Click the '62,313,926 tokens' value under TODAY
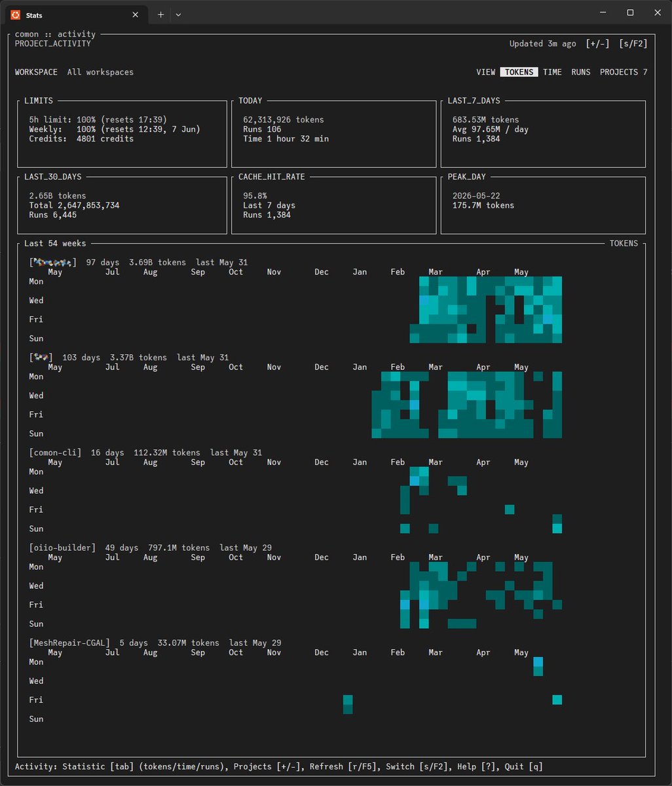 [x=284, y=120]
